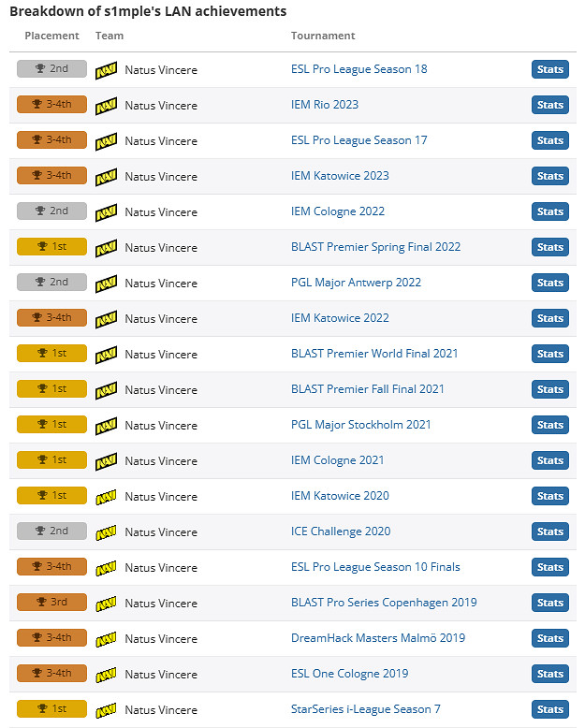Image resolution: width=585 pixels, height=728 pixels.
Task: Click NaVi logo in StarSeries i-League Season 7 row
Action: (x=106, y=709)
